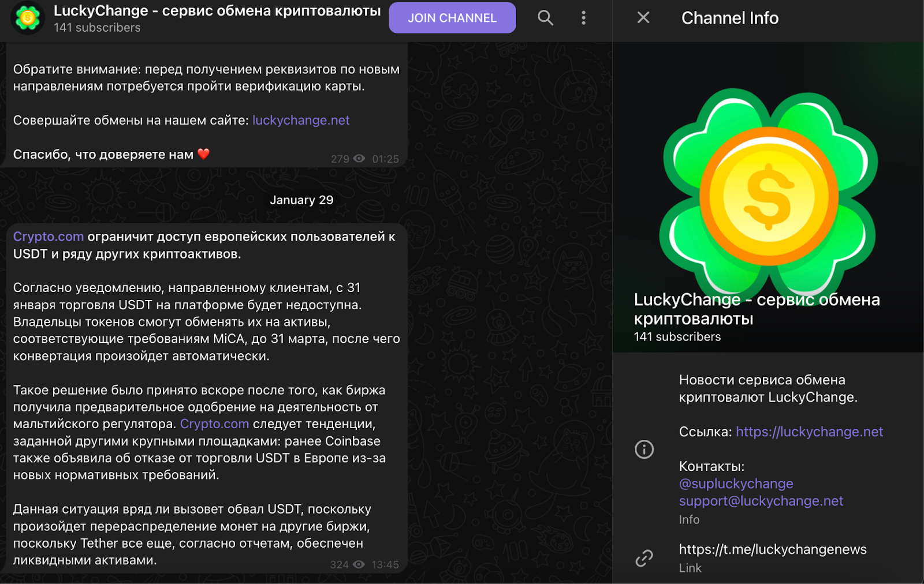Click the 13:45 message timestamp

[385, 564]
